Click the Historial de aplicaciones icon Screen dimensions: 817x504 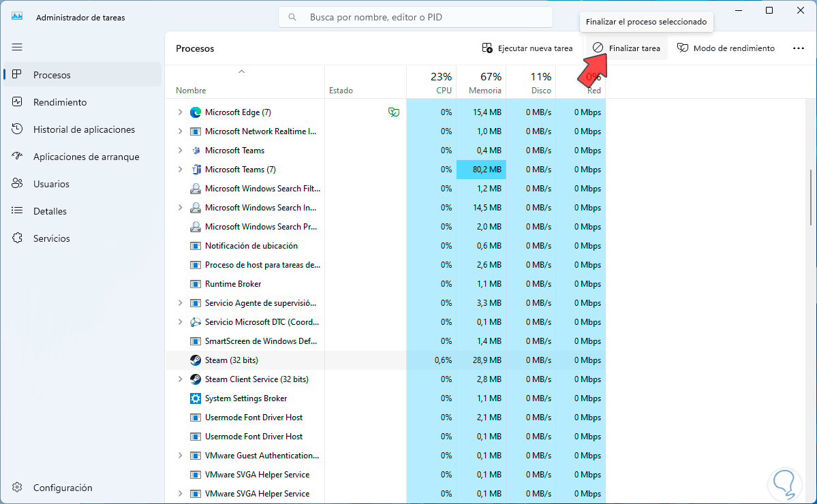[17, 129]
